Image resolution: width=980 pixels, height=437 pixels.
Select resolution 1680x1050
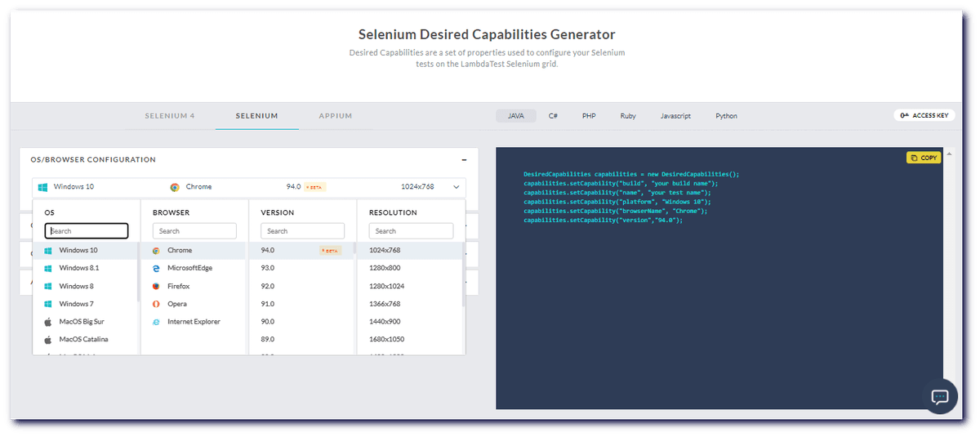(411, 339)
